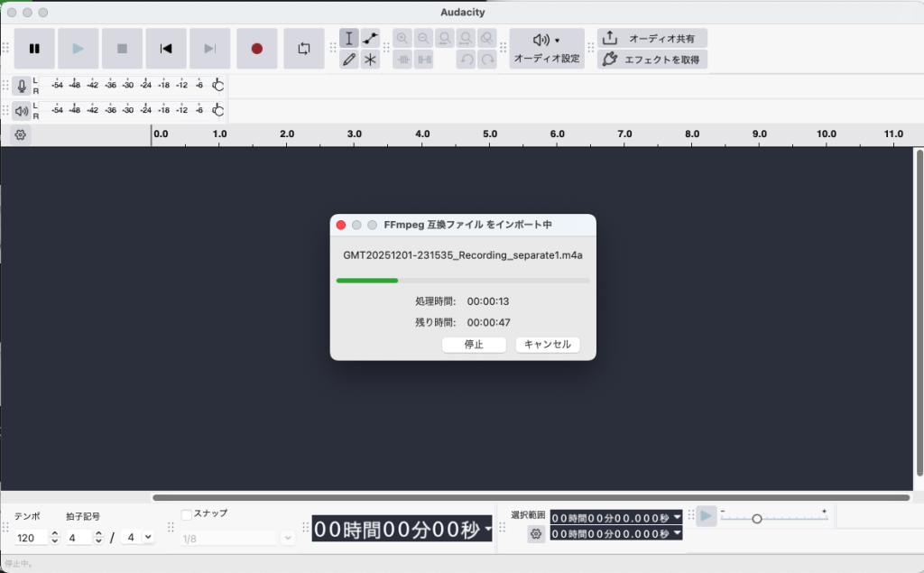This screenshot has height=573, width=924.
Task: Cancel the import with キャンセル
Action: coord(547,344)
